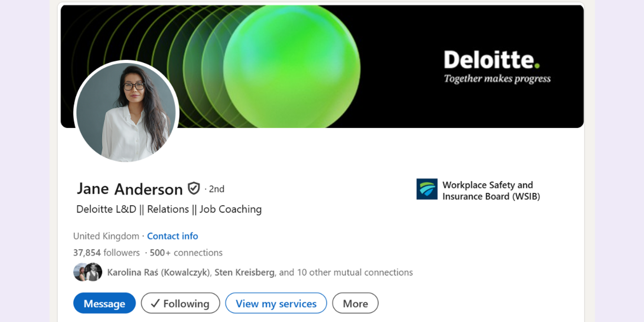Open Contact info details
Viewport: 644px width, 322px height.
(x=172, y=236)
